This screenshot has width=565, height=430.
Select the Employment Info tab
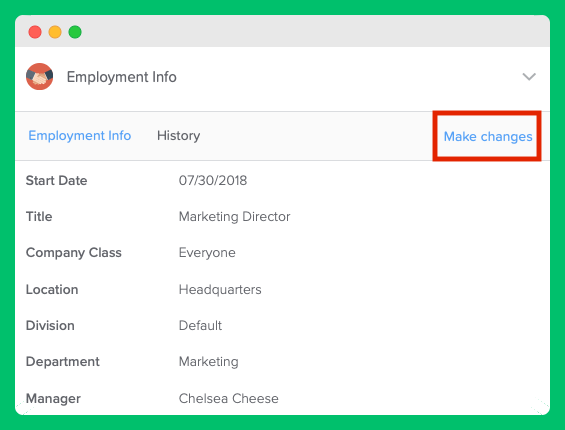pos(80,136)
